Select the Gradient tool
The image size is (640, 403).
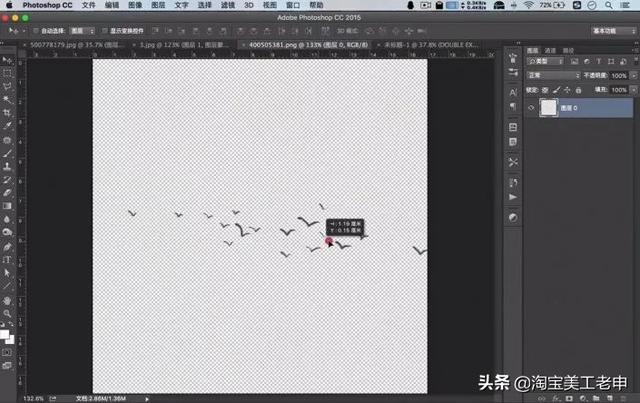pos(7,206)
